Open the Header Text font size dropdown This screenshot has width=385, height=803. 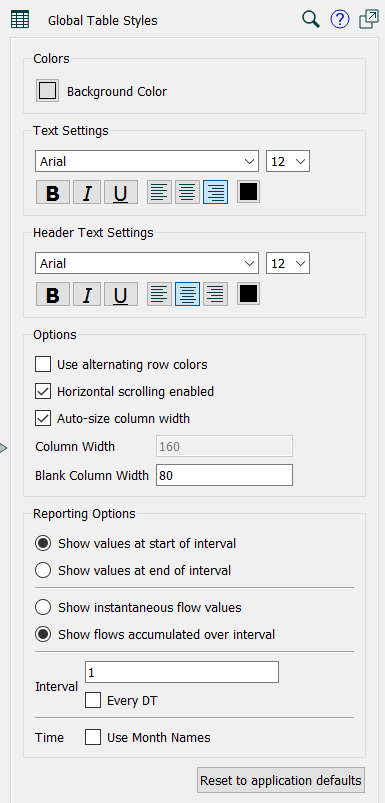[288, 263]
